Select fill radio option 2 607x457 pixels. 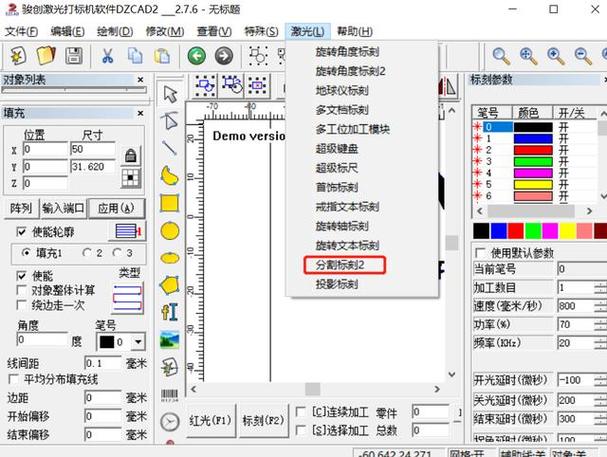pos(87,253)
